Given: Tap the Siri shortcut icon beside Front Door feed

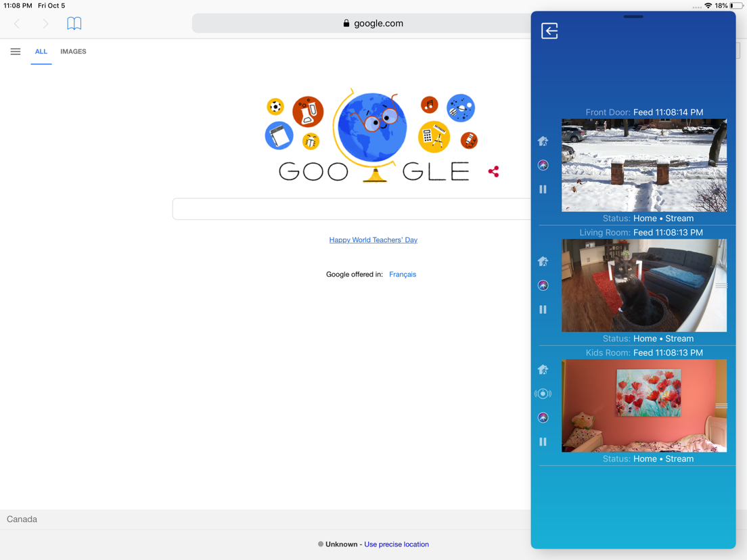Looking at the screenshot, I should pyautogui.click(x=543, y=165).
